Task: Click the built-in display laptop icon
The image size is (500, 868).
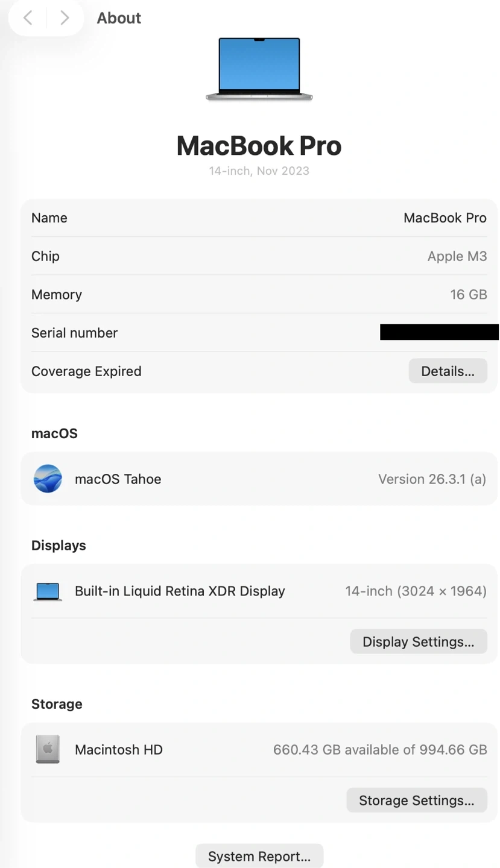Action: tap(48, 591)
